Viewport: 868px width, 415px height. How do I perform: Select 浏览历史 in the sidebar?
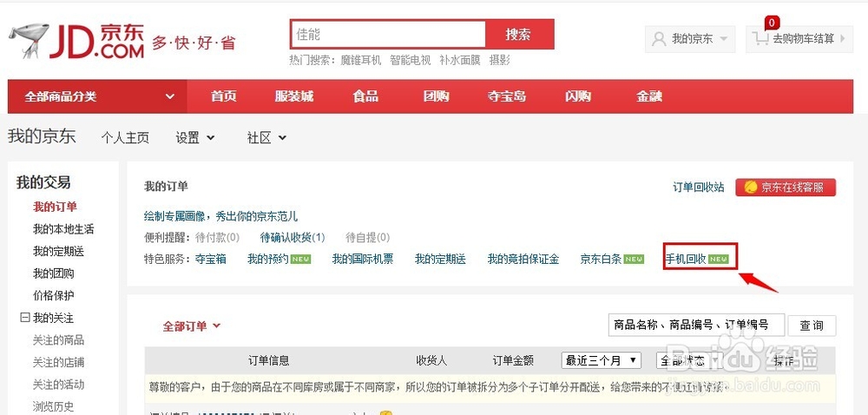[53, 406]
